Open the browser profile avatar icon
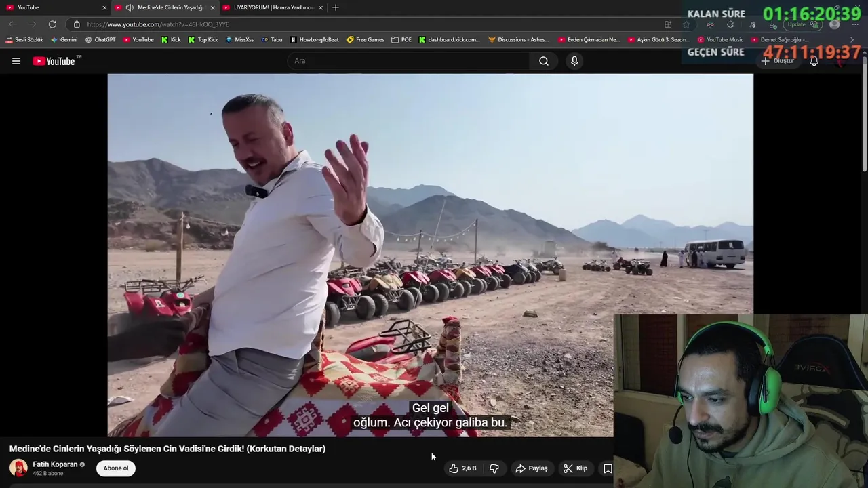The width and height of the screenshot is (868, 488). tap(835, 24)
